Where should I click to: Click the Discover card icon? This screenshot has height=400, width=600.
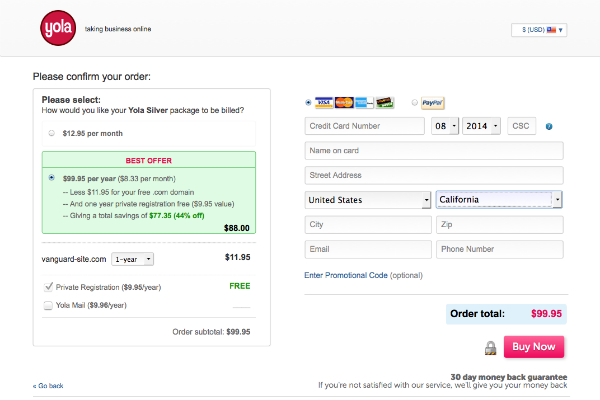coord(384,103)
